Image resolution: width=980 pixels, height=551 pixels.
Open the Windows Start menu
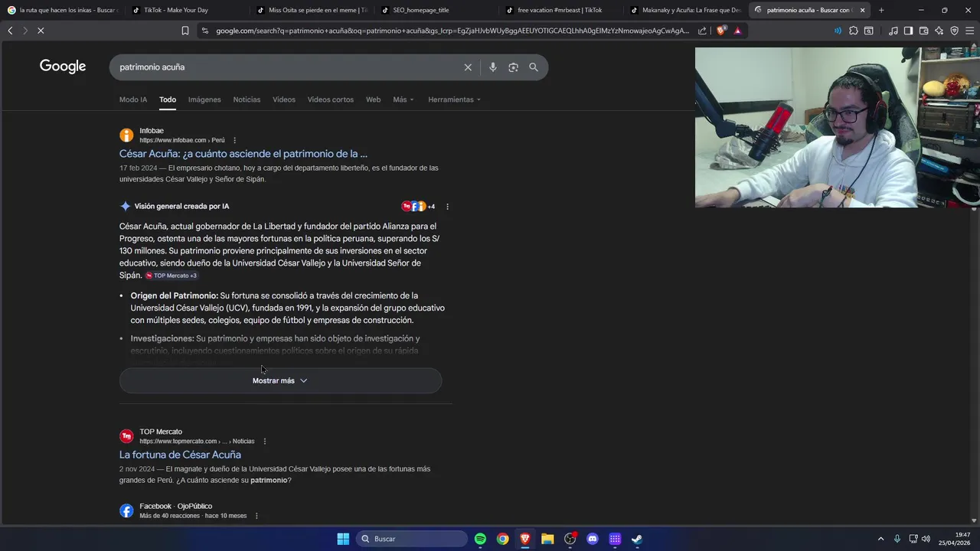[343, 539]
